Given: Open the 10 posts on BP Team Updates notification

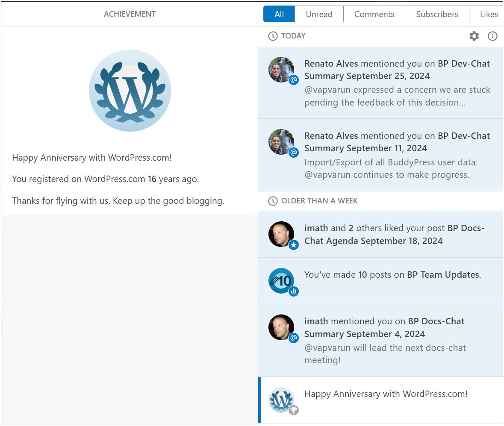Looking at the screenshot, I should tap(380, 281).
